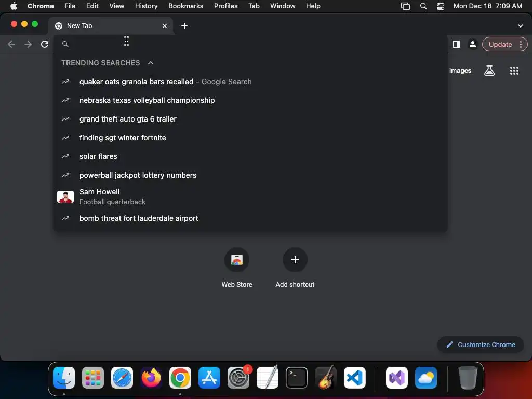Open the Images link
This screenshot has width=532, height=399.
(x=460, y=71)
